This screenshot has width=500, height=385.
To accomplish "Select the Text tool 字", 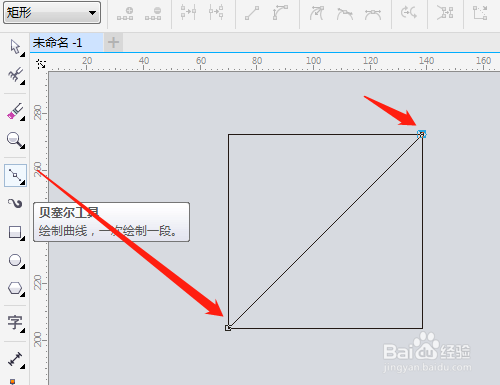I will point(15,323).
